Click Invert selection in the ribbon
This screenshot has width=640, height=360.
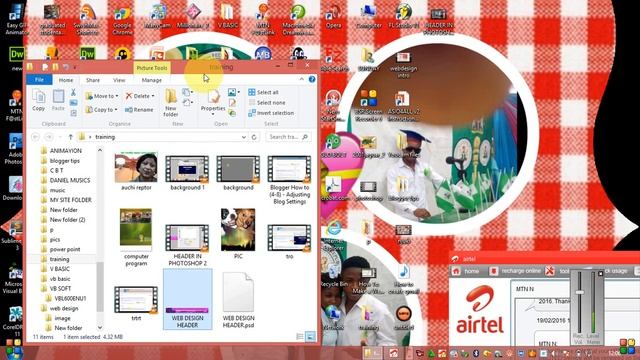(271, 113)
